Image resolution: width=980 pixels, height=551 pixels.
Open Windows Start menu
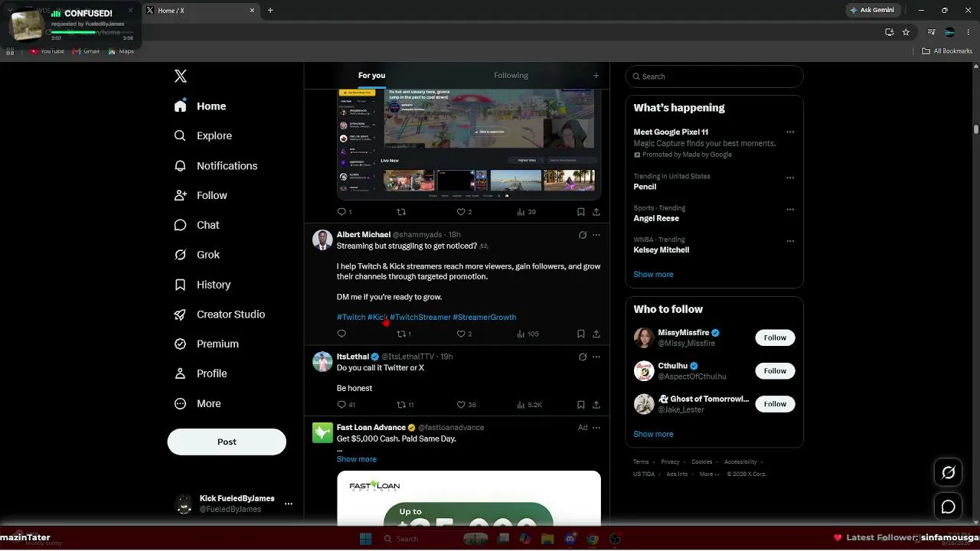click(x=366, y=539)
